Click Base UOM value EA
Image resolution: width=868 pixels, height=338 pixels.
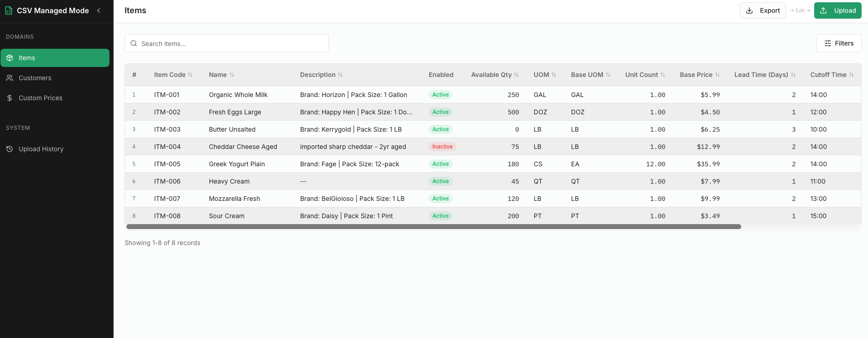(575, 164)
